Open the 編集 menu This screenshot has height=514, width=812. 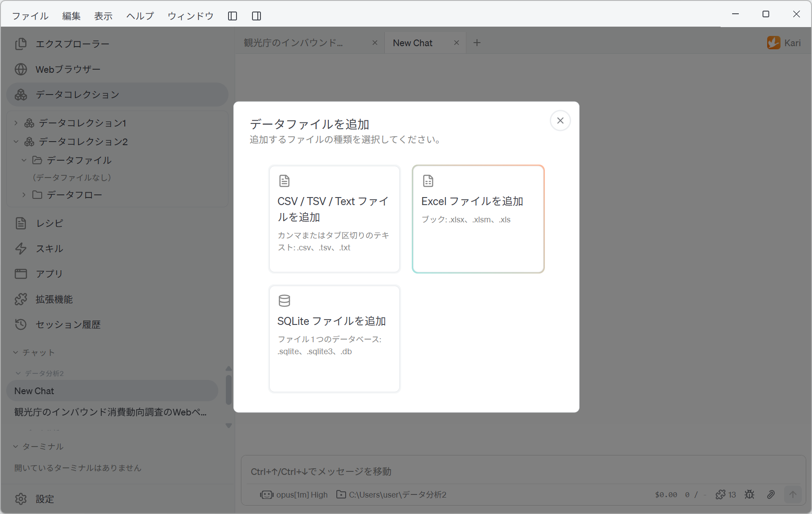pos(71,16)
